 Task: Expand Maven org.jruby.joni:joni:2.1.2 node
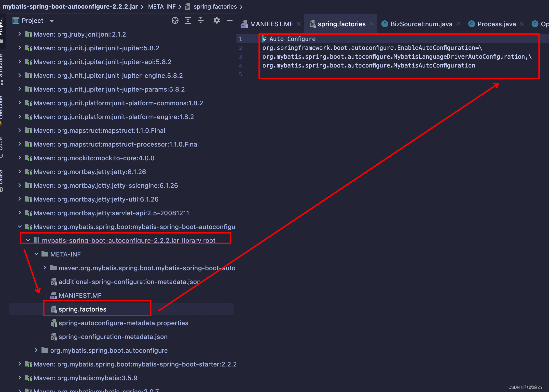click(x=20, y=34)
